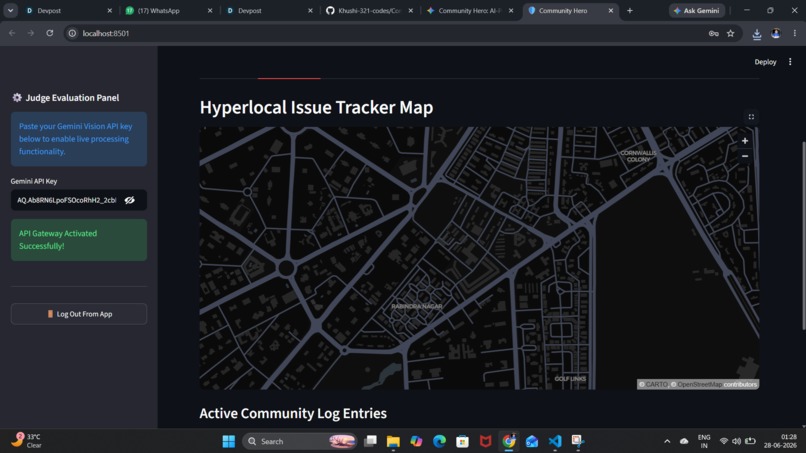
Task: Go back to previous page
Action: [12, 33]
